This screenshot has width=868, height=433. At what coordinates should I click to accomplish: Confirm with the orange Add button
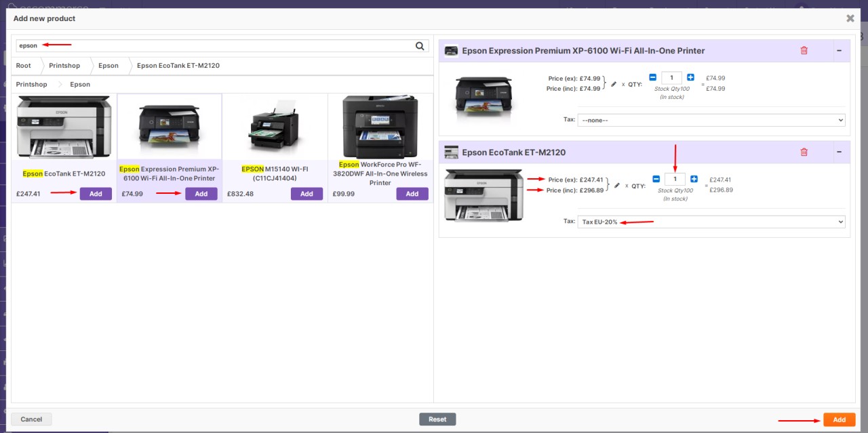840,419
